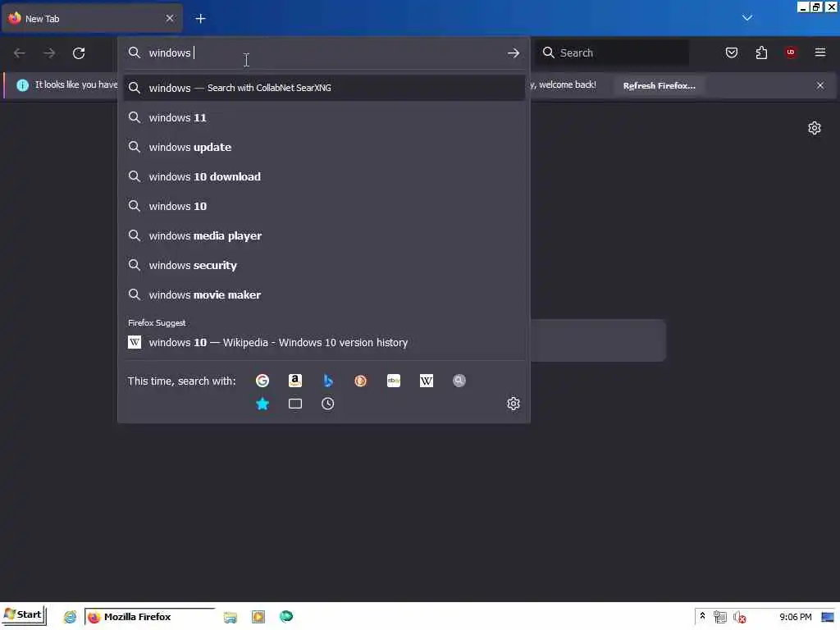
Task: Search this time with eBay
Action: (x=394, y=381)
